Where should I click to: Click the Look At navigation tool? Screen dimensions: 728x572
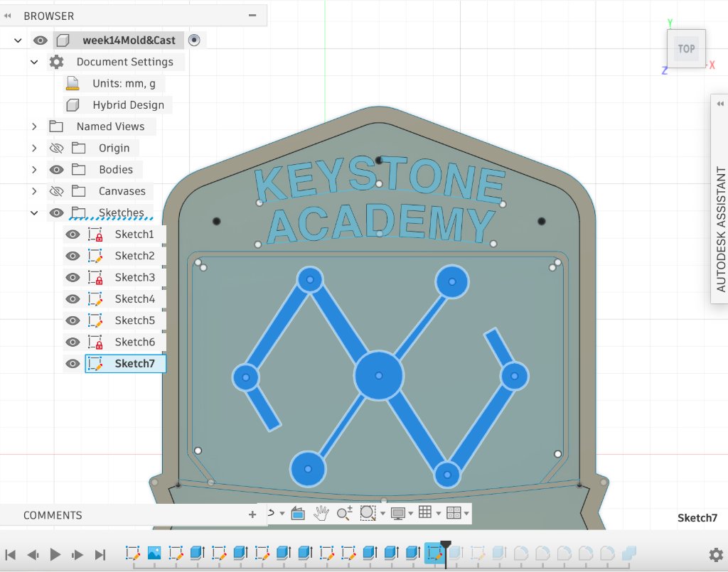click(298, 513)
